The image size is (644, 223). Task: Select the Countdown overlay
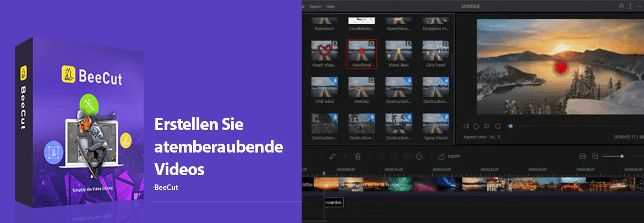(x=362, y=24)
